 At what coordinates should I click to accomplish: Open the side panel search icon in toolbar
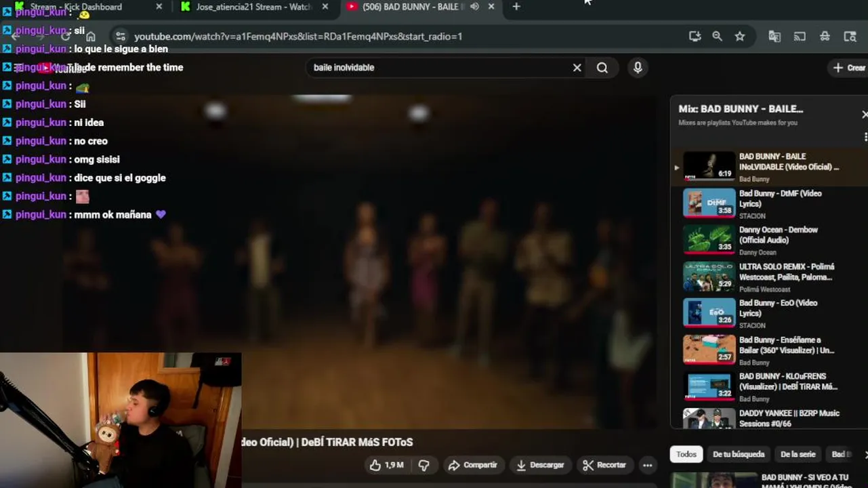(850, 37)
